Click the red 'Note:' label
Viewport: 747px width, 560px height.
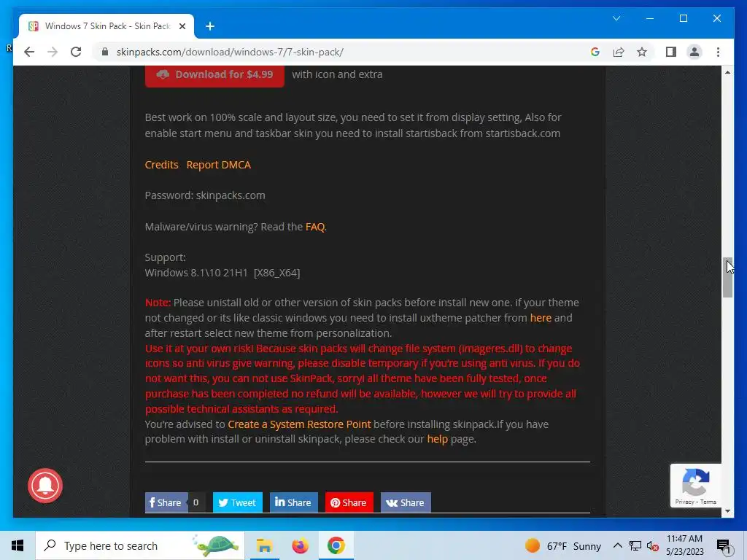coord(158,303)
